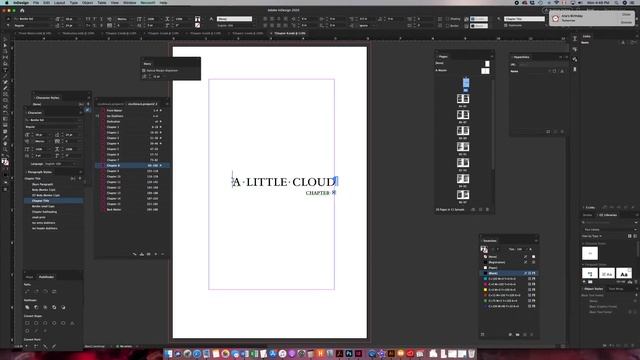Click Delete Swatch trash icon in Swatches panel

[532, 334]
